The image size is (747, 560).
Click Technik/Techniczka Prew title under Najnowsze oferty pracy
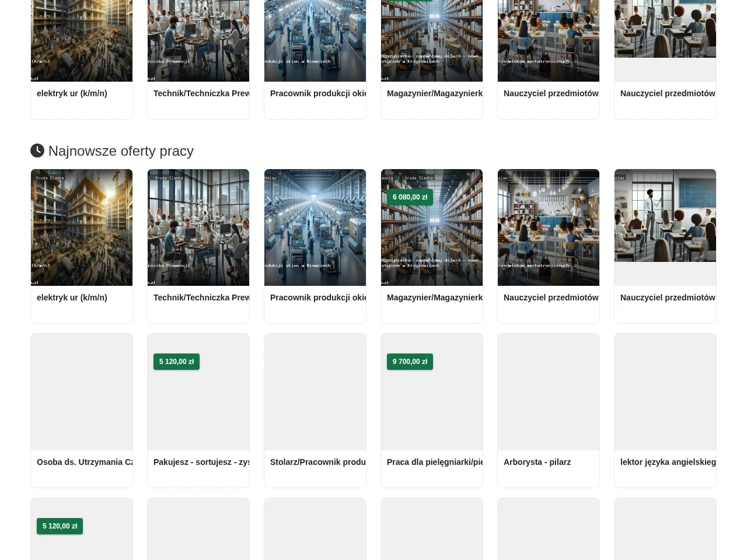201,297
